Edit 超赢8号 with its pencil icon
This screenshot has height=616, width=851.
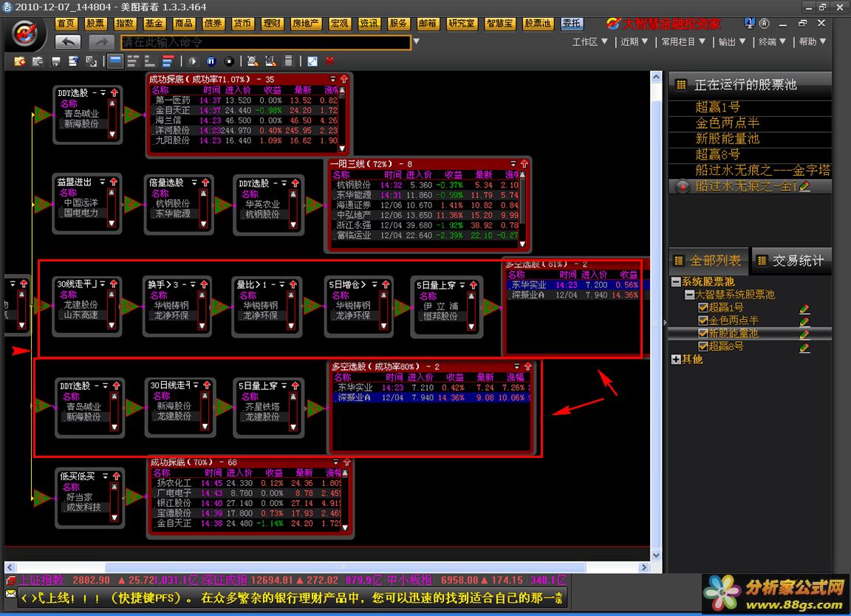click(x=805, y=347)
